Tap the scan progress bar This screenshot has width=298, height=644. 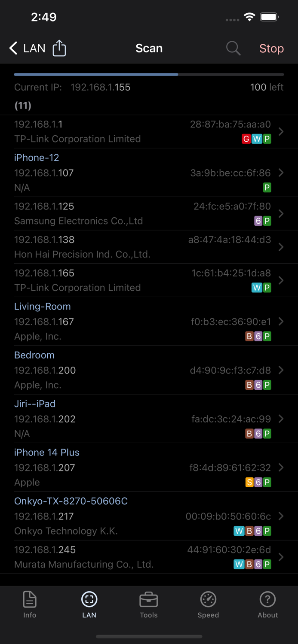pyautogui.click(x=149, y=74)
